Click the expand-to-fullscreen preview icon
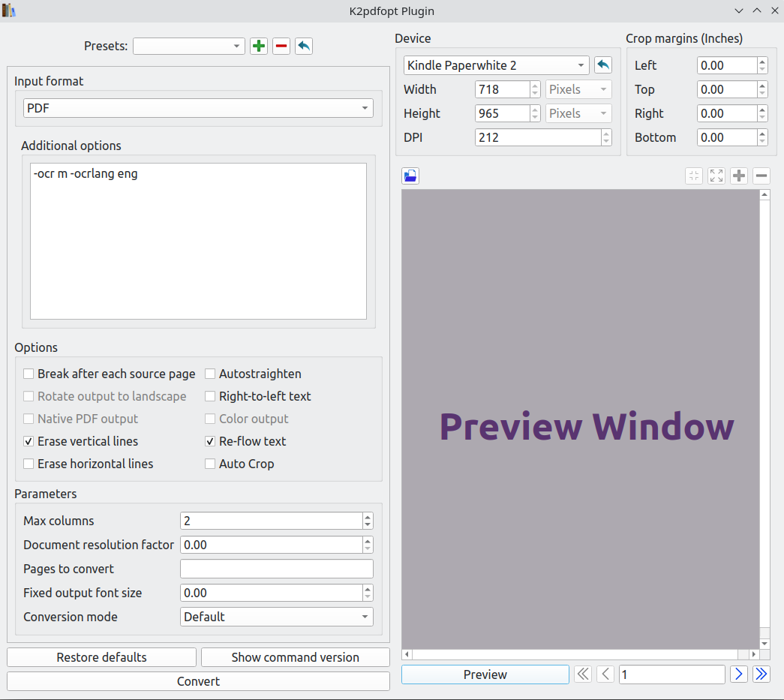 (716, 176)
